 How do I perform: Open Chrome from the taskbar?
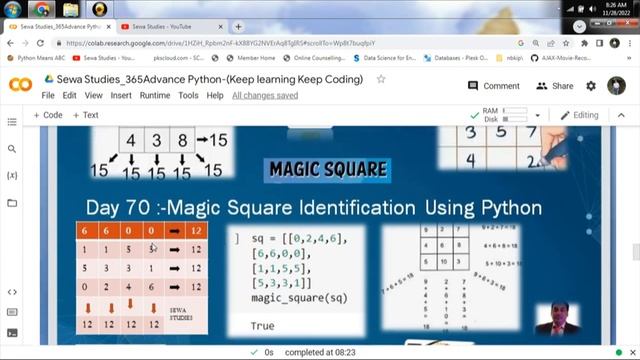pos(42,9)
